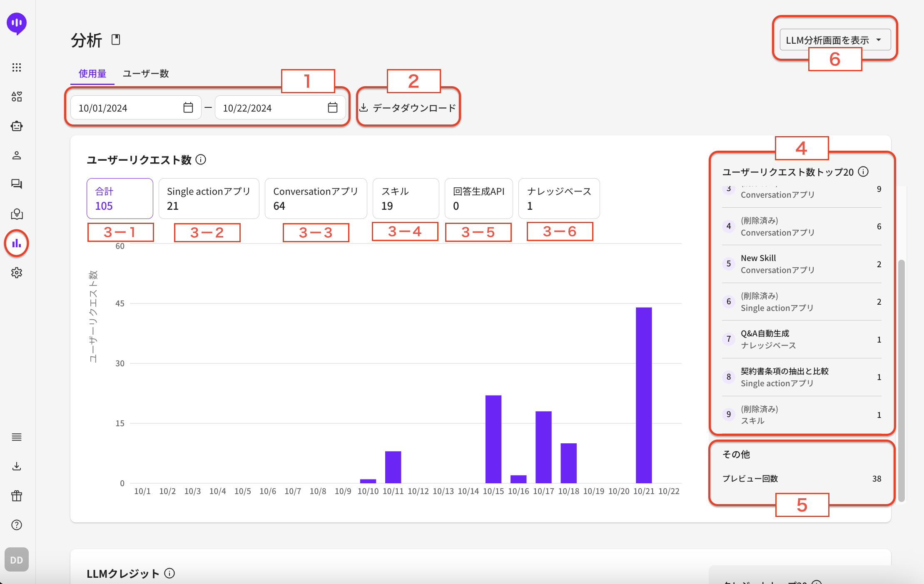Click the document icon beside 分析 title
Image resolution: width=924 pixels, height=584 pixels.
[x=116, y=40]
